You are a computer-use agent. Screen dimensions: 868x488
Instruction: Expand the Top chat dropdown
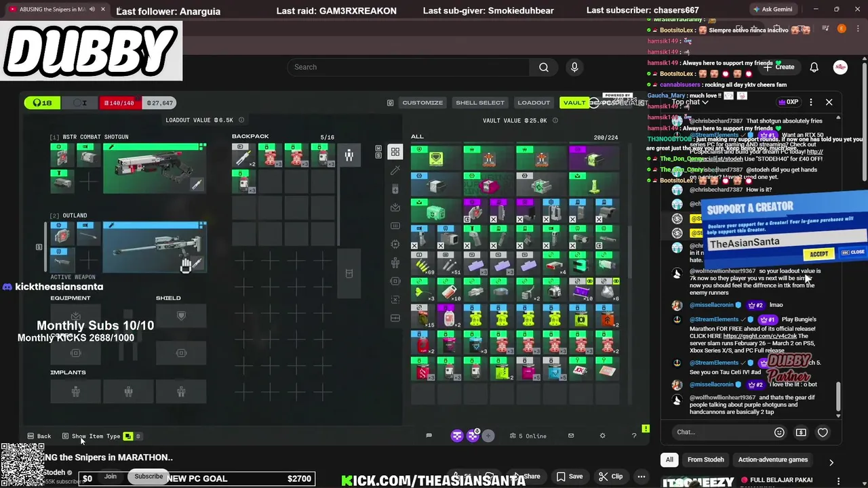(x=690, y=102)
